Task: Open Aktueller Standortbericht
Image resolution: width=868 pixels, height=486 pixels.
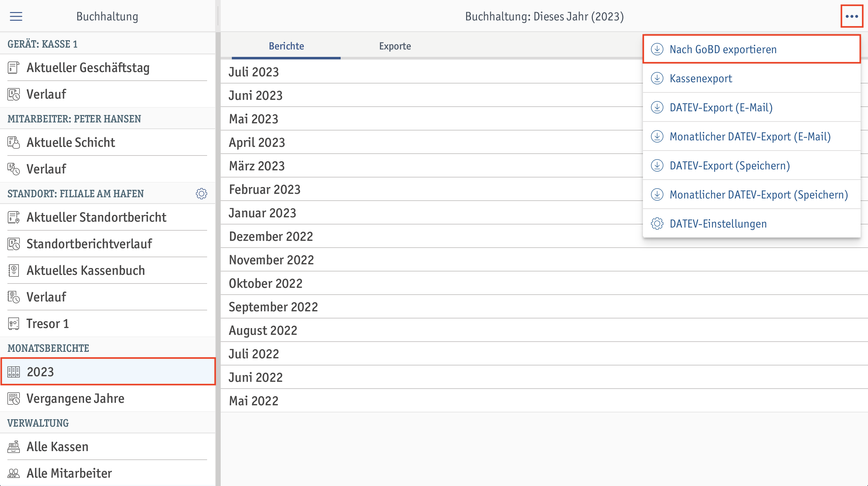Action: tap(108, 217)
